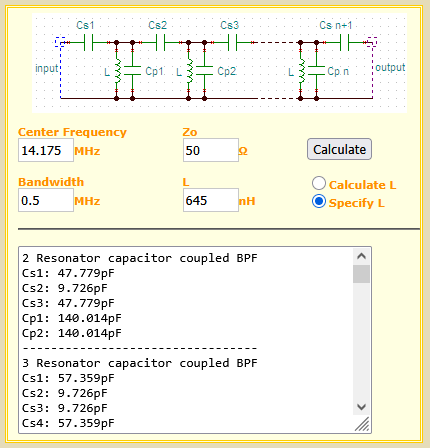Viewport: 430px width, 448px height.
Task: Click the Center Frequency label
Action: pyautogui.click(x=72, y=132)
